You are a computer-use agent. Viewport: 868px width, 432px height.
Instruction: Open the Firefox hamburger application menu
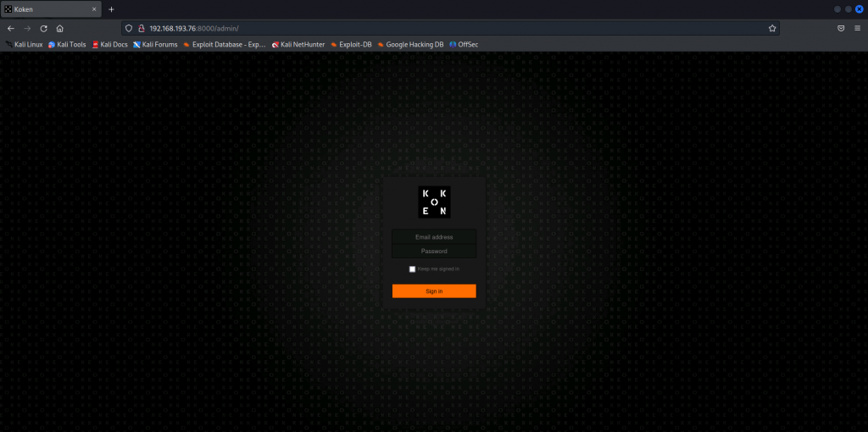[857, 28]
